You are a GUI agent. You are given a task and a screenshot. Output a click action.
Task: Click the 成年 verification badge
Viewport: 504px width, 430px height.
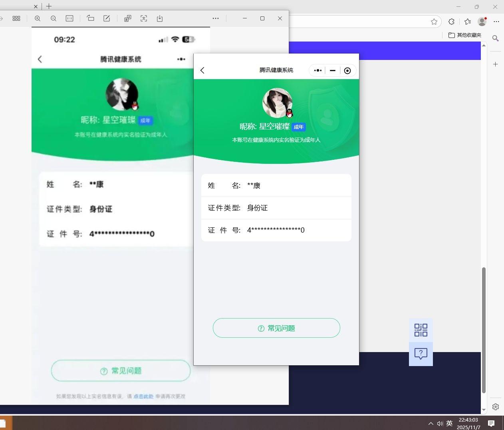point(299,127)
